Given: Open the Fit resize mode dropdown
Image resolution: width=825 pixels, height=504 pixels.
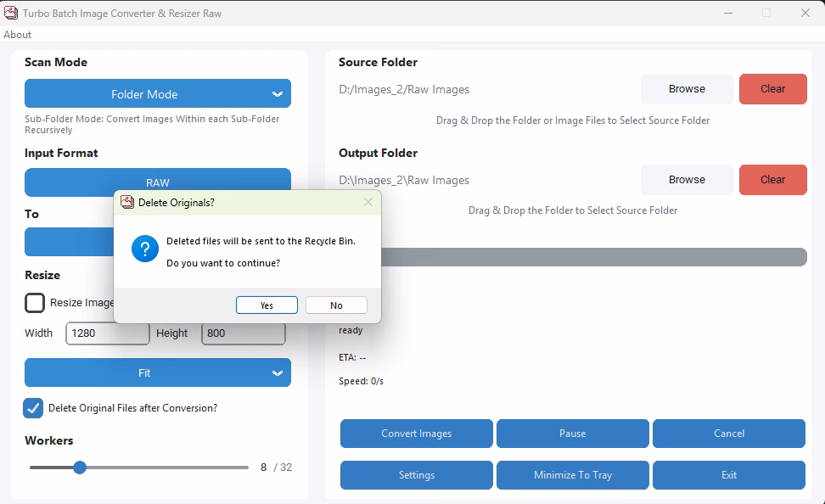Looking at the screenshot, I should [157, 372].
